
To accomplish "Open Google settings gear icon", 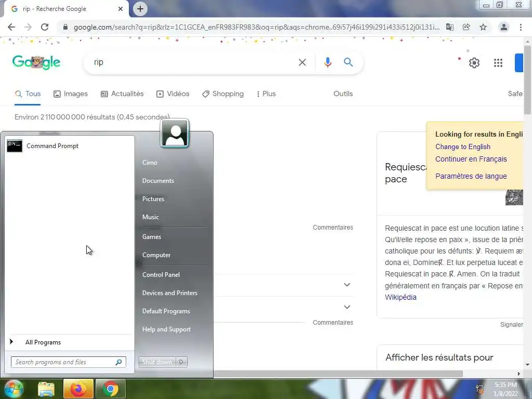I will (474, 63).
